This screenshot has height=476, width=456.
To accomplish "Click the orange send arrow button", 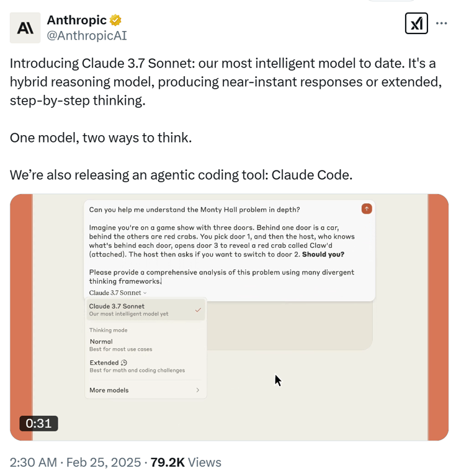I will [x=367, y=209].
